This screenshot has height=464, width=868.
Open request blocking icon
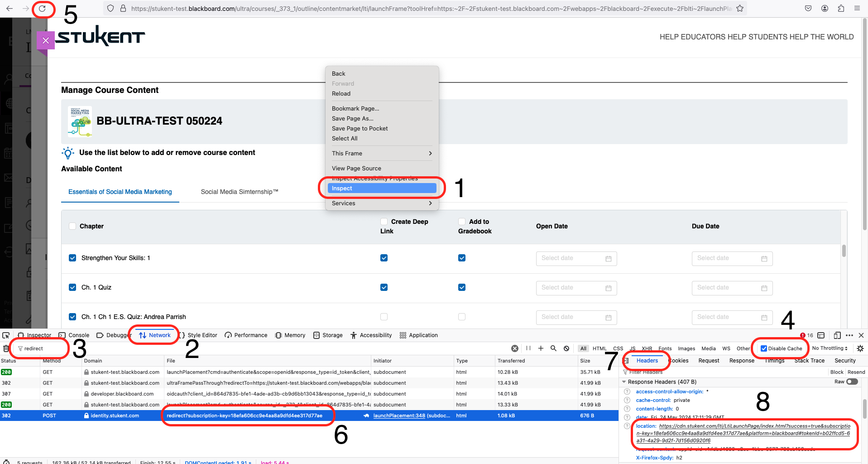point(566,348)
